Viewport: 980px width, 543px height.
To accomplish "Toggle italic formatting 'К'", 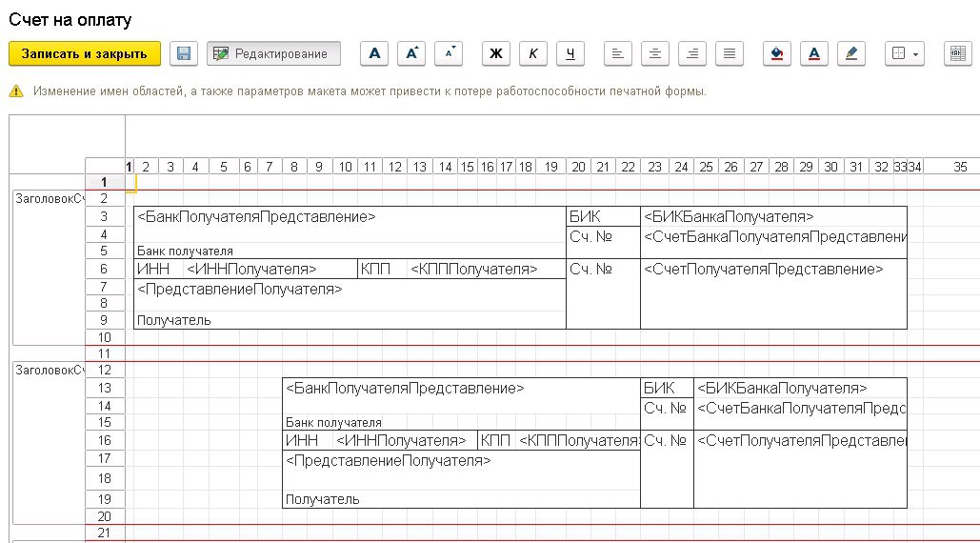I will [x=533, y=53].
